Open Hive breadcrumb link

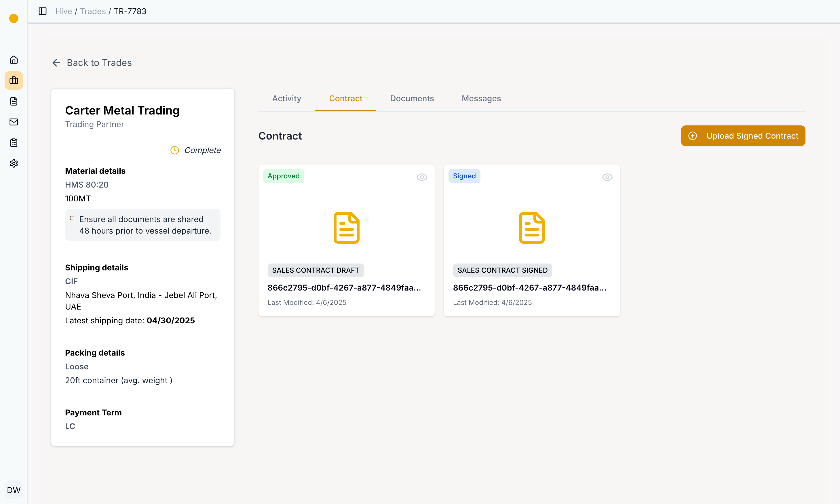click(x=64, y=11)
